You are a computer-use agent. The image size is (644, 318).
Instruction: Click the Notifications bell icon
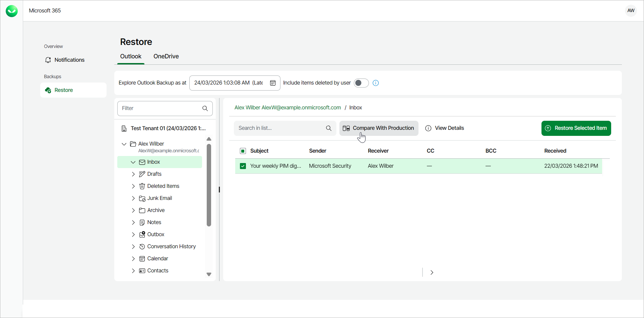(x=48, y=60)
